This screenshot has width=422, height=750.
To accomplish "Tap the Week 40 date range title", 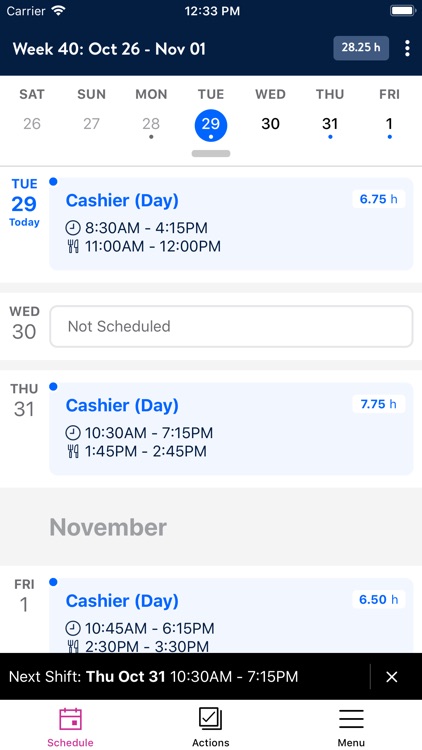I will (109, 49).
